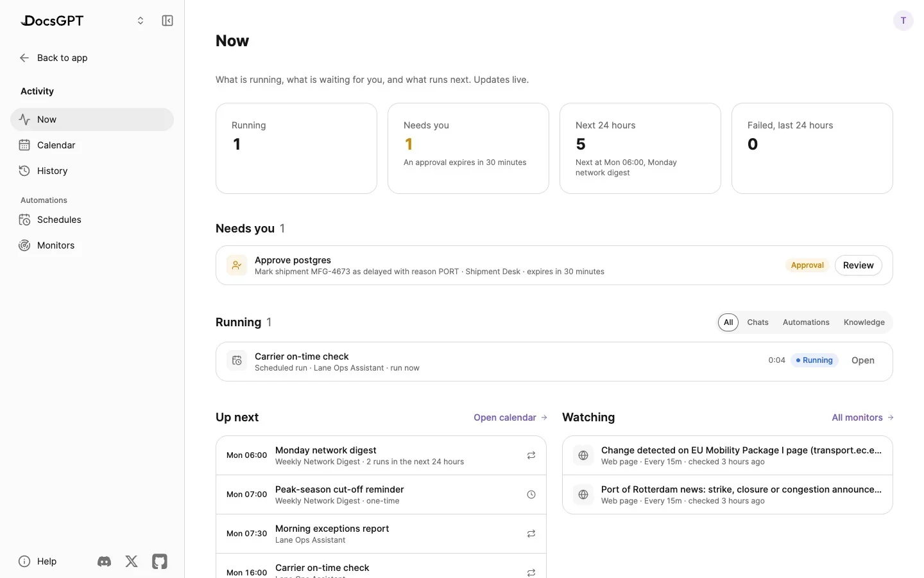Click the Help circle icon
Image resolution: width=924 pixels, height=578 pixels.
click(x=24, y=561)
